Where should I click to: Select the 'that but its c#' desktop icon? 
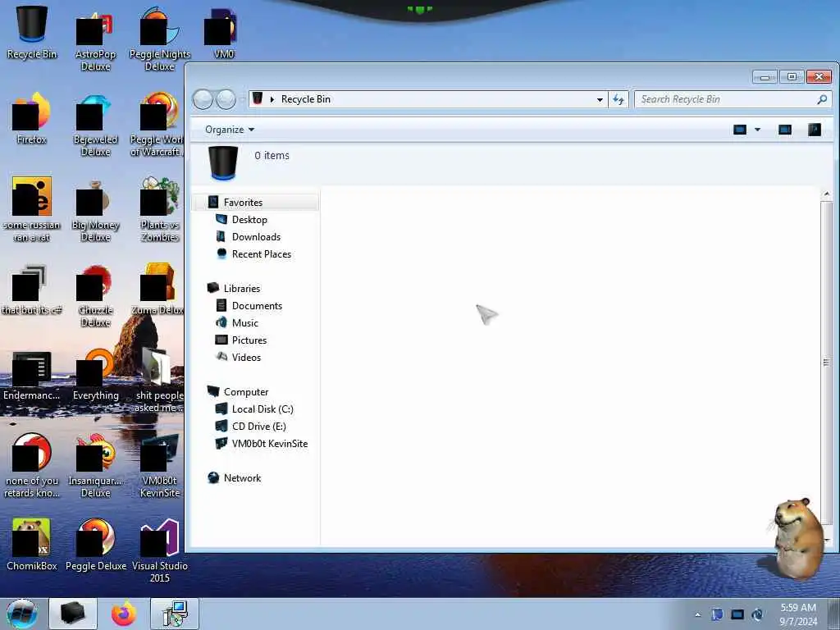pos(32,290)
